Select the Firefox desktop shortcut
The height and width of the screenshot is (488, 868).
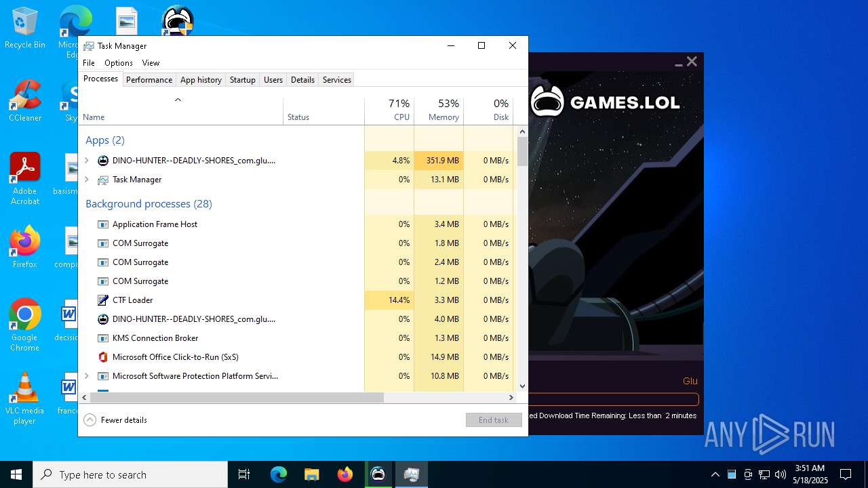pos(24,247)
